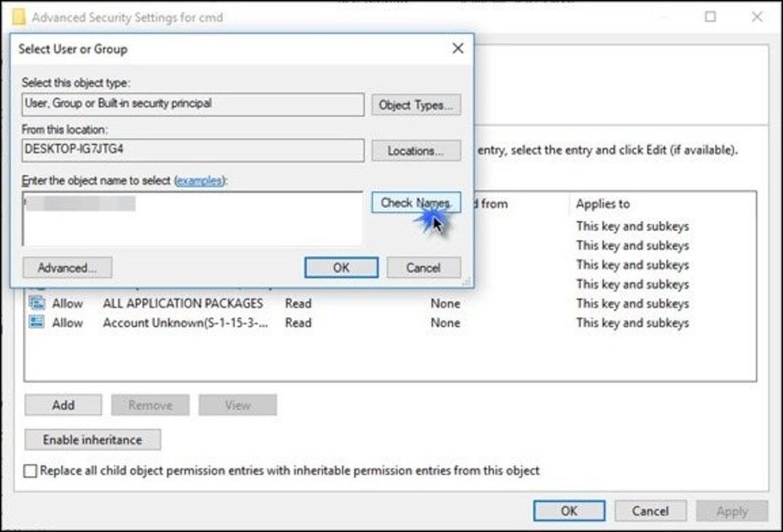Maximize the Advanced Security Settings window
The height and width of the screenshot is (532, 783).
pyautogui.click(x=710, y=17)
